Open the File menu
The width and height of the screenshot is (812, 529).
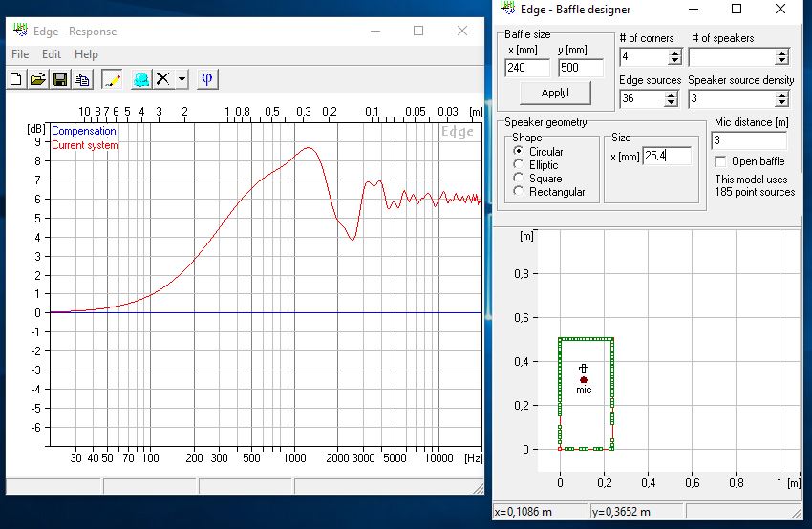[20, 53]
